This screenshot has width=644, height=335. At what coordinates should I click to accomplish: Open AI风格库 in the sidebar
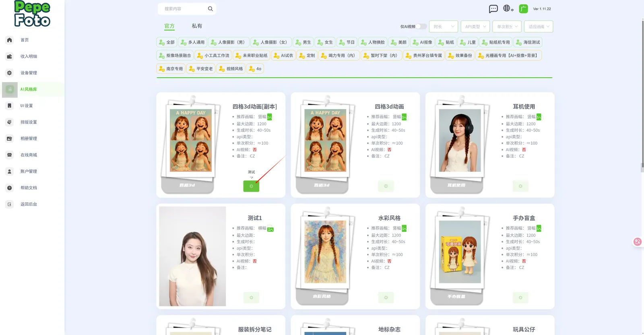[x=33, y=89]
